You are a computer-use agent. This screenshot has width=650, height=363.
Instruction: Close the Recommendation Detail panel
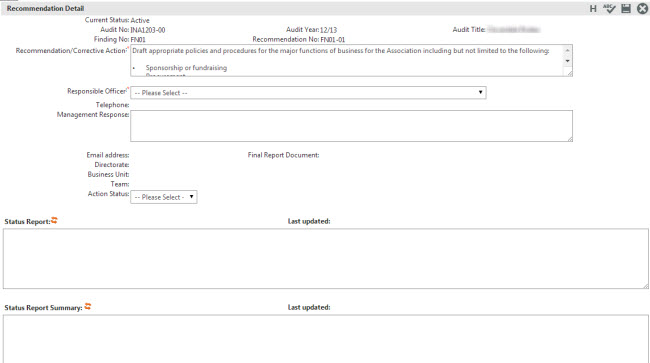point(643,8)
